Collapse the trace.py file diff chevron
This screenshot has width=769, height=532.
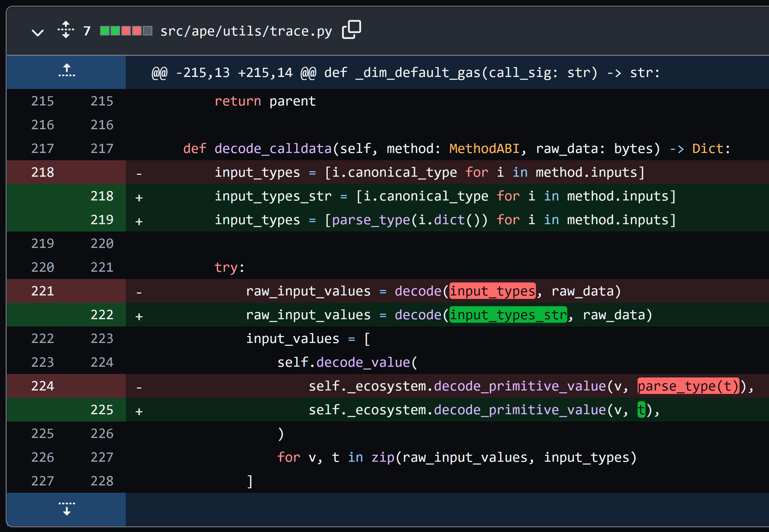37,32
